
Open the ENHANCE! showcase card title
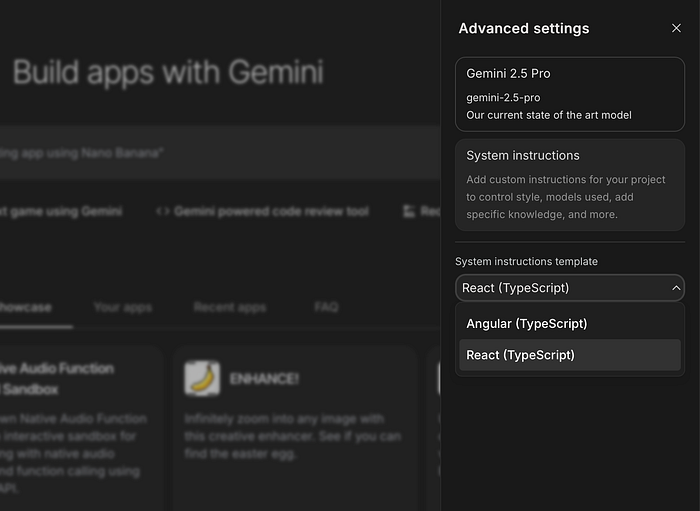(x=262, y=379)
